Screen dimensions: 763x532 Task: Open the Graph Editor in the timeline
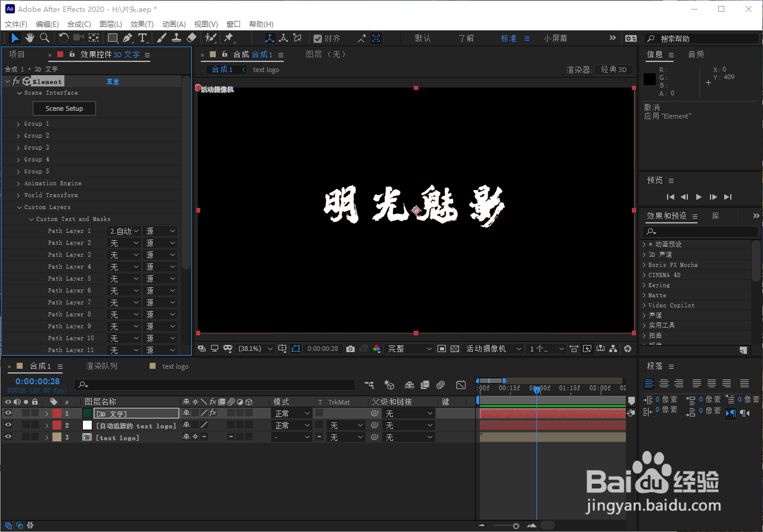(461, 385)
